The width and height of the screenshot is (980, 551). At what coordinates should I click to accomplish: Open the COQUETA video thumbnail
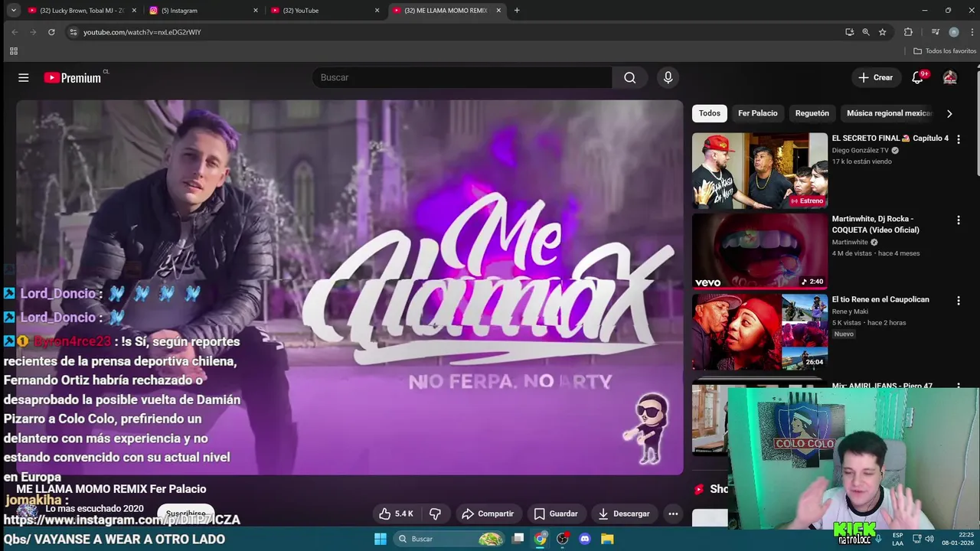[759, 251]
